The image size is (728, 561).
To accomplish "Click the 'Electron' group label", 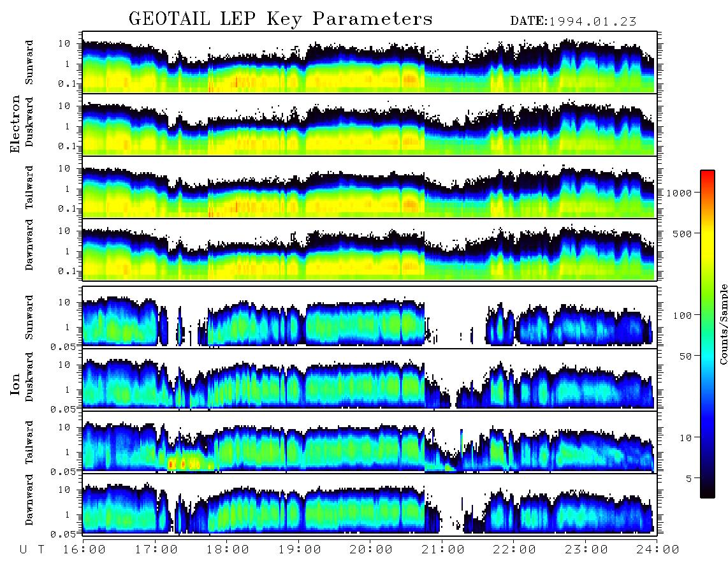I will point(15,124).
